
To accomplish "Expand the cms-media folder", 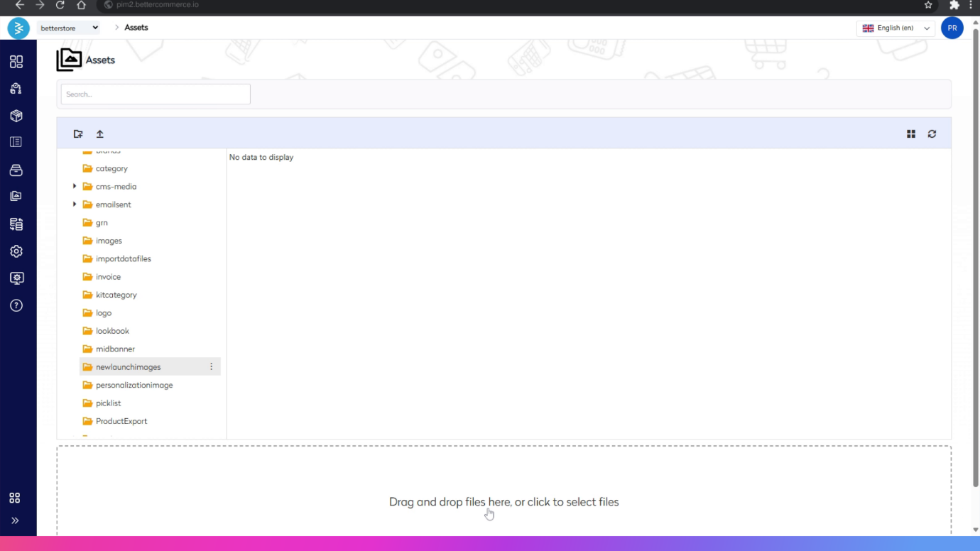I will (x=75, y=187).
